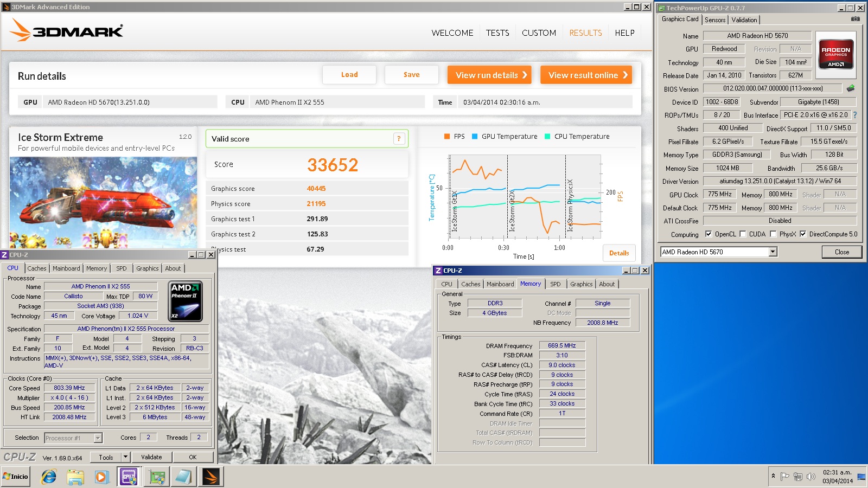Click the Close button in GPU-Z
The height and width of the screenshot is (488, 868).
842,252
